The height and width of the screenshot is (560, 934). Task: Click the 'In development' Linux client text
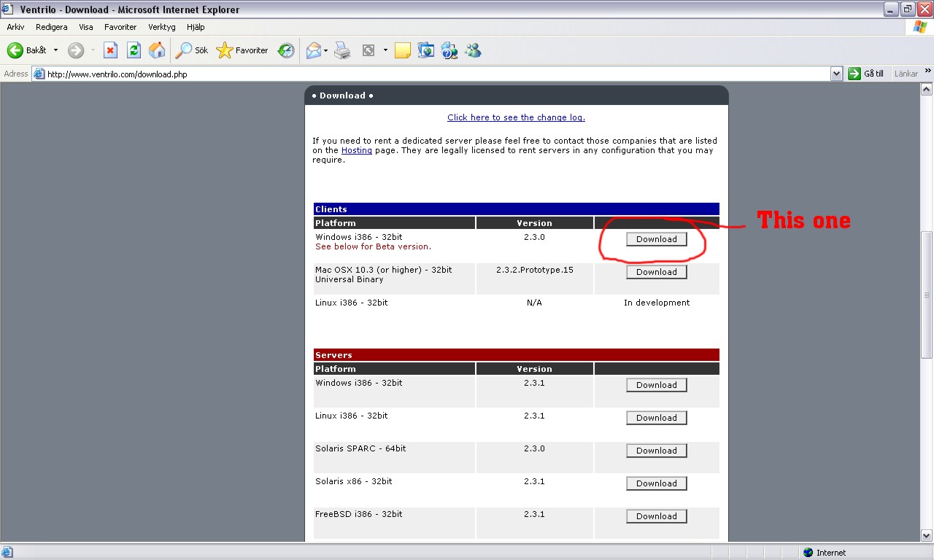point(657,303)
